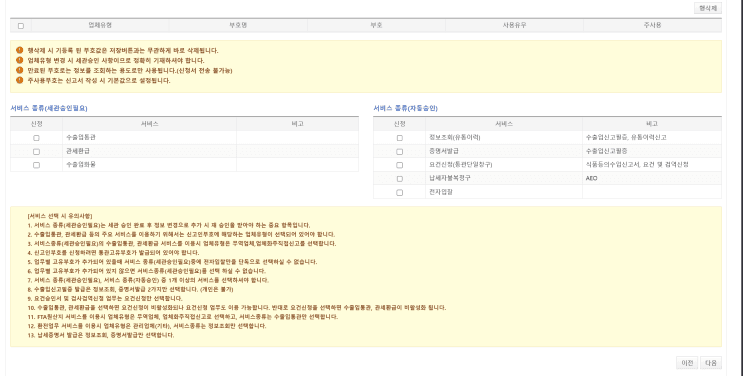Screen dimensions: 743x376
Task: Proceed with the 다음 button
Action: tap(711, 363)
